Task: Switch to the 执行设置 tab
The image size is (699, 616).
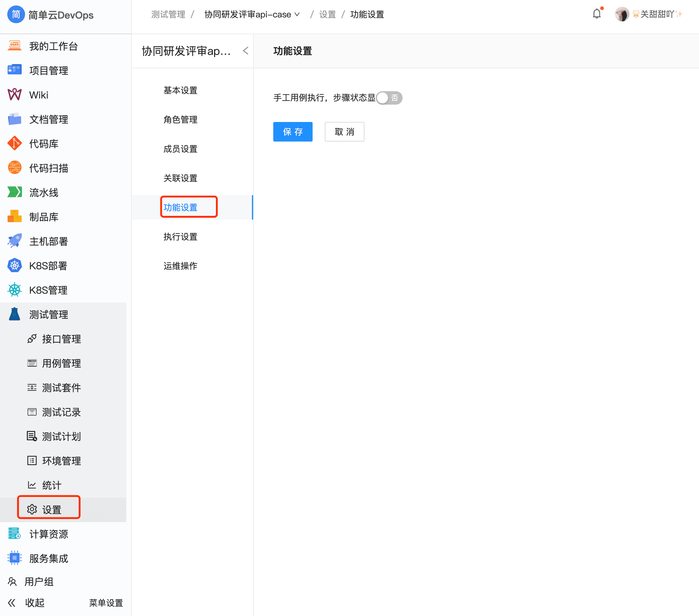Action: (180, 236)
